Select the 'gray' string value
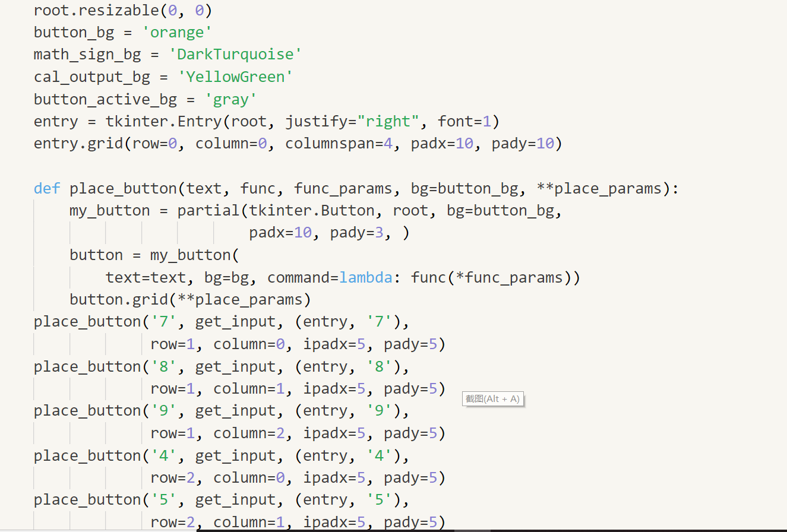The image size is (787, 532). coord(230,99)
